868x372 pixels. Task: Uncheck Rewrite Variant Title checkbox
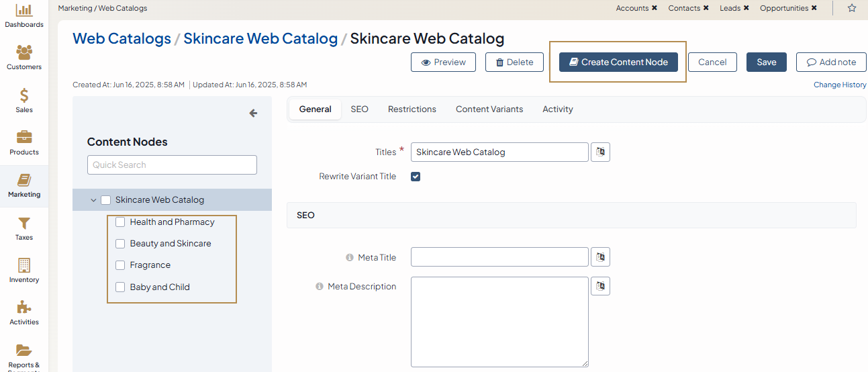tap(416, 177)
